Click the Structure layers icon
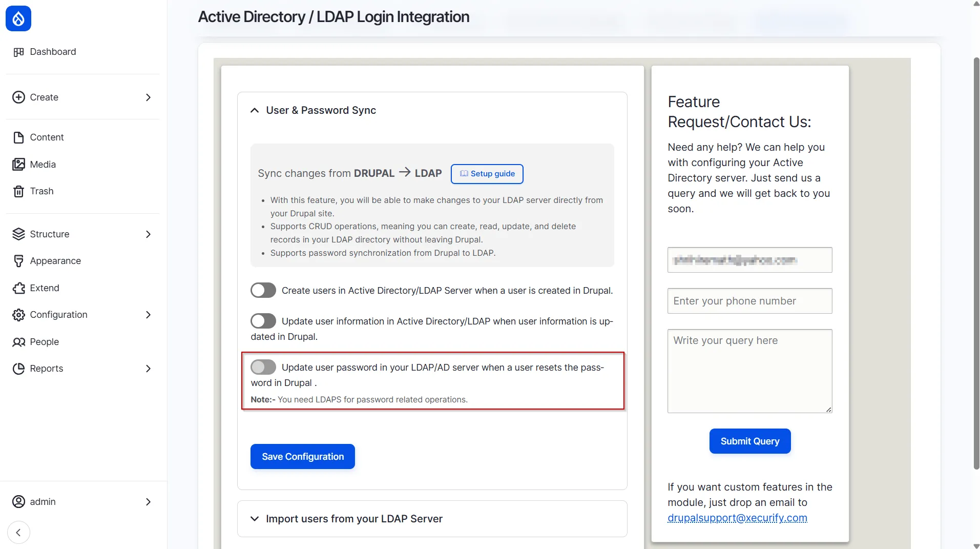The height and width of the screenshot is (549, 980). tap(18, 234)
